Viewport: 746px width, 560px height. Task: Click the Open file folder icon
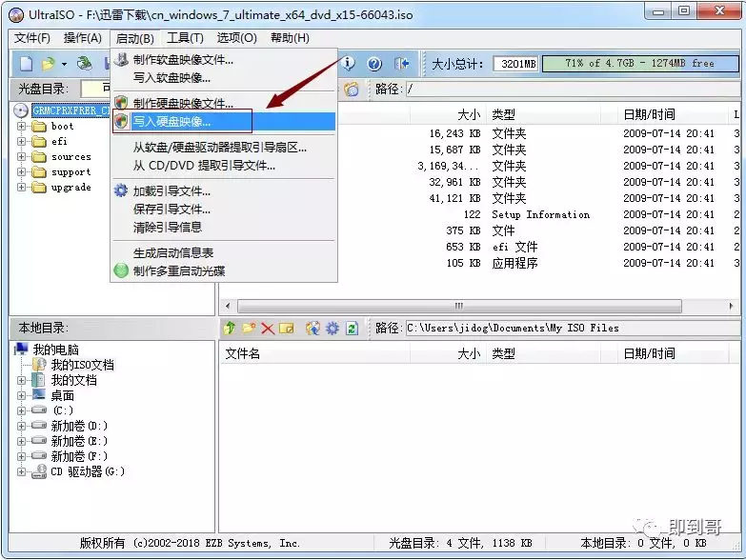tap(48, 64)
